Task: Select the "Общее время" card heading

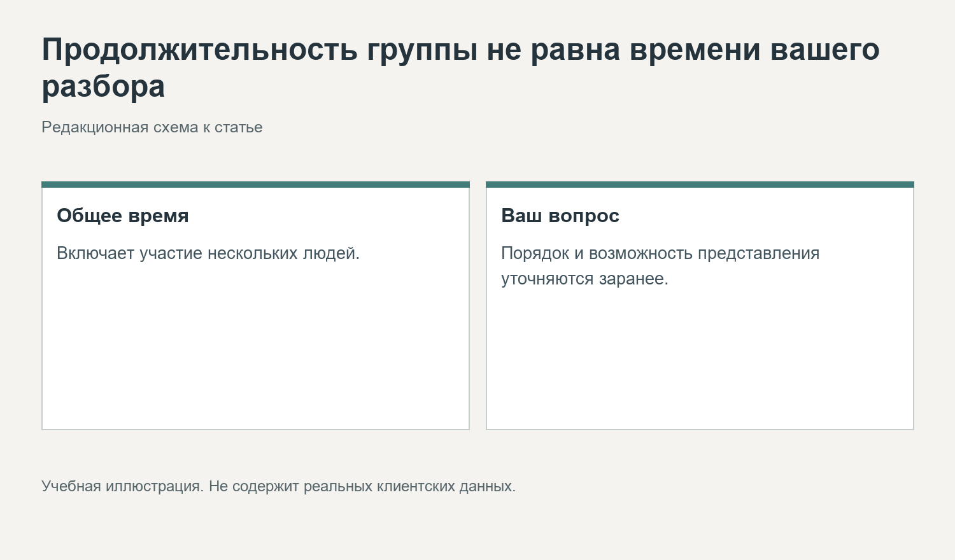Action: (123, 216)
